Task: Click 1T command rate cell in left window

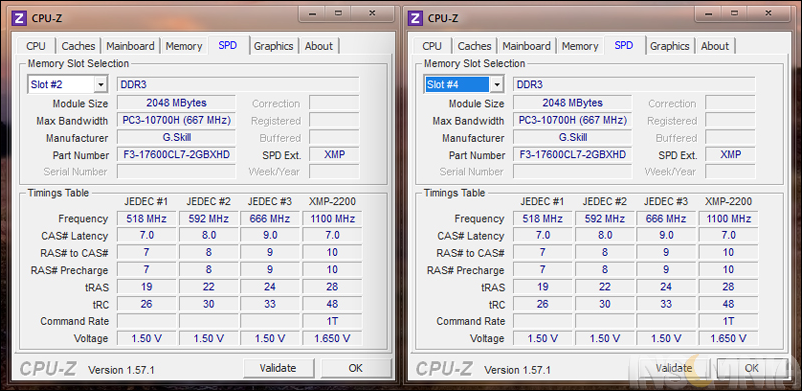Action: pos(332,321)
